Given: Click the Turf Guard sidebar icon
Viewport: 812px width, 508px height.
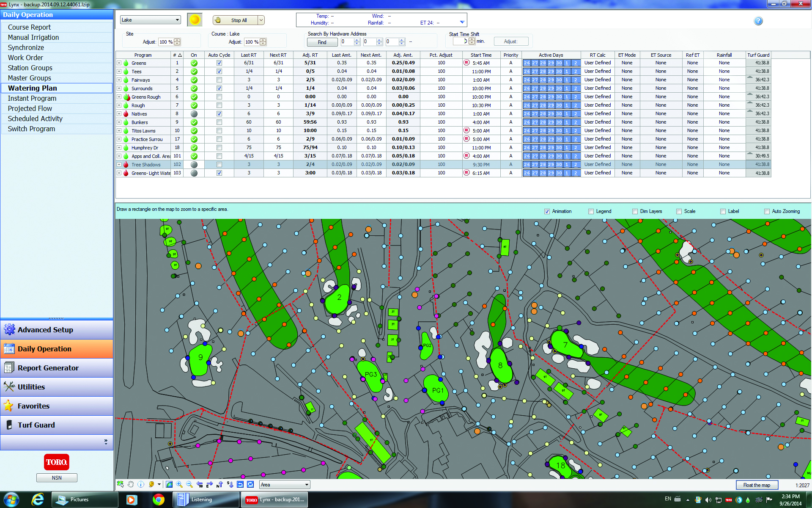Looking at the screenshot, I should click(x=8, y=425).
